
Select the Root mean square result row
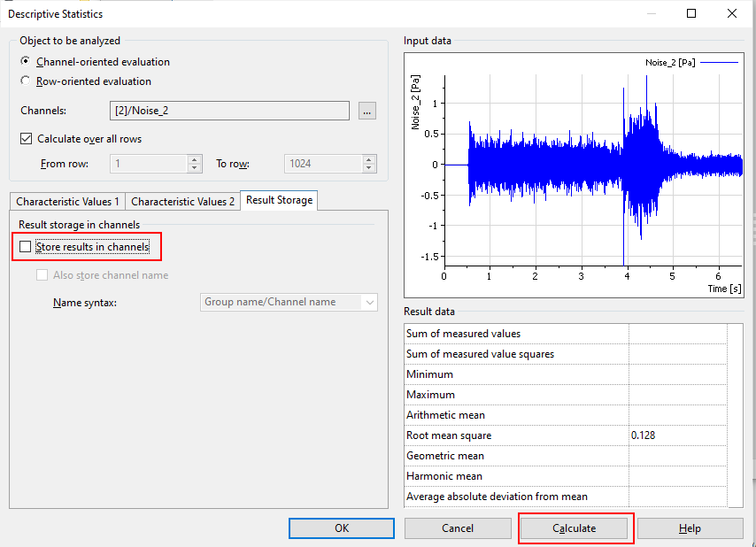tap(516, 435)
